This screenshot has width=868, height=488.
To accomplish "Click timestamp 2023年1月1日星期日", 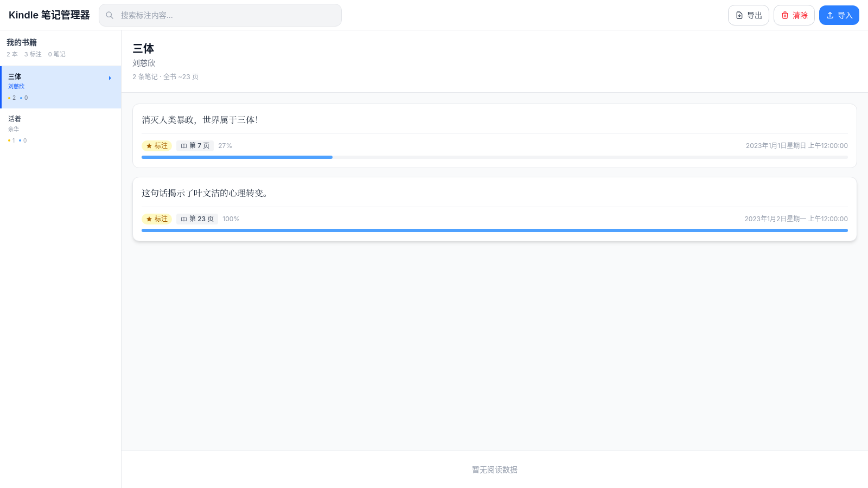I will coord(797,146).
